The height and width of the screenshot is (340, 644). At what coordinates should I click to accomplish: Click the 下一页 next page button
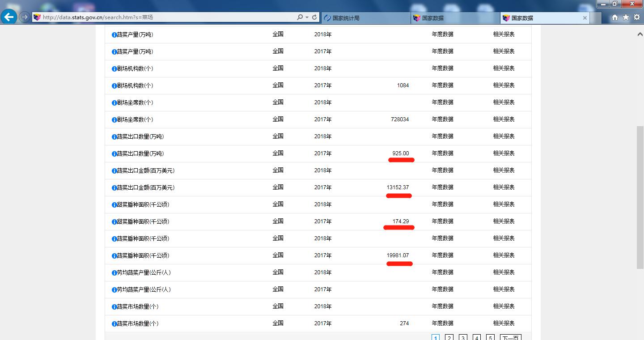pos(510,338)
